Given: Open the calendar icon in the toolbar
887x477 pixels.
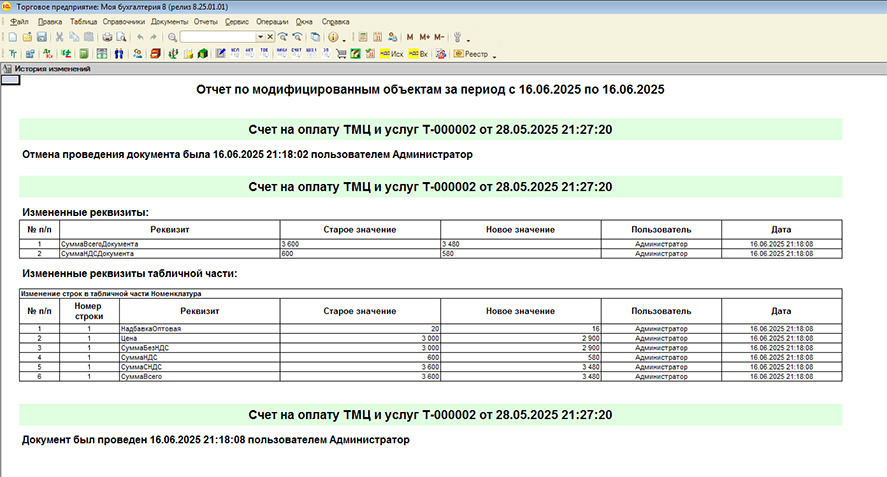Looking at the screenshot, I should coord(377,37).
